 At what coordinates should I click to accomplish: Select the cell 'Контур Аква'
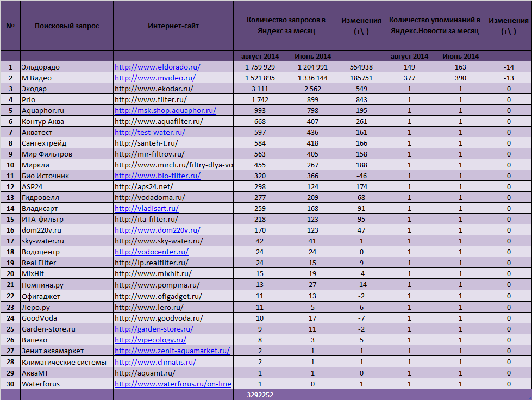pyautogui.click(x=67, y=121)
